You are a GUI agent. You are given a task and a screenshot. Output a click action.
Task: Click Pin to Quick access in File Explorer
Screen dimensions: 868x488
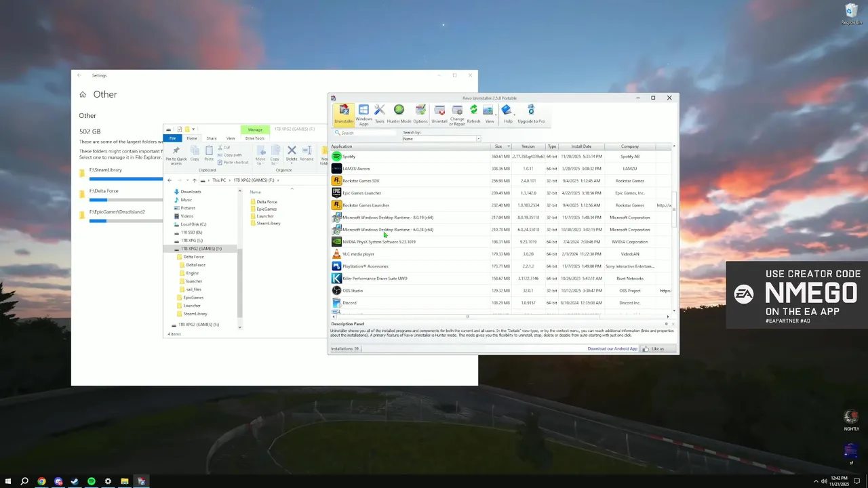click(176, 155)
